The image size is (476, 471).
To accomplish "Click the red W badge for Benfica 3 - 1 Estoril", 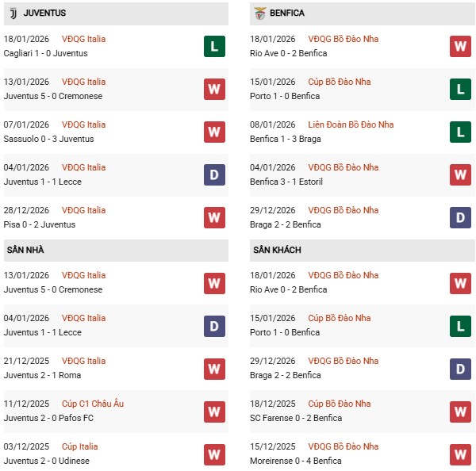I will click(x=461, y=174).
